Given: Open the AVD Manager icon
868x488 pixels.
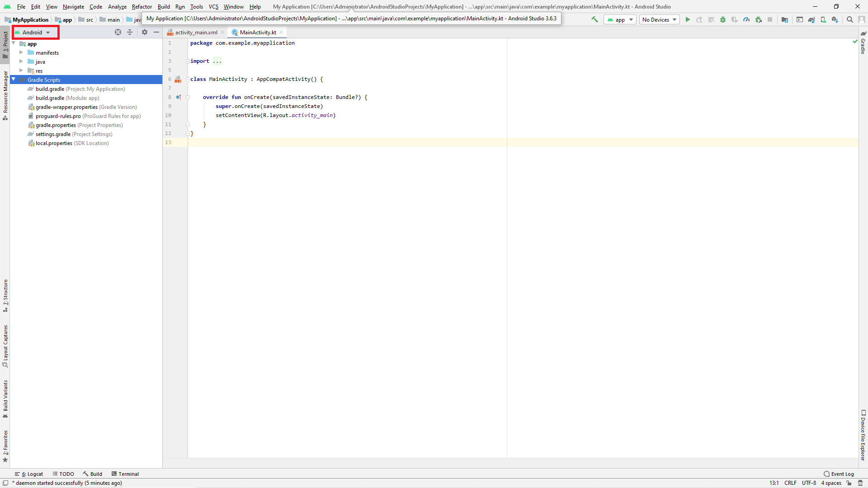Looking at the screenshot, I should (823, 19).
